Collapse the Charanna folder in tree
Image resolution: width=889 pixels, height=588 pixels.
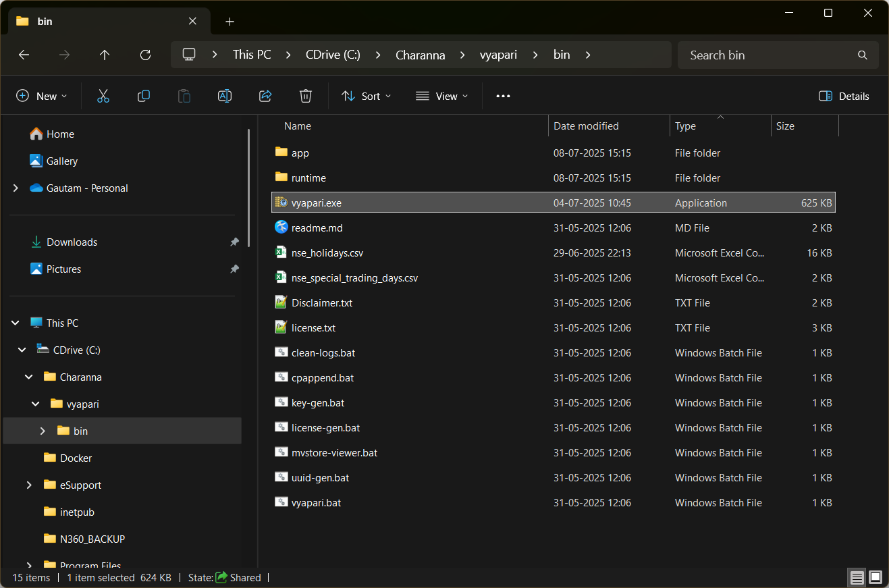29,377
